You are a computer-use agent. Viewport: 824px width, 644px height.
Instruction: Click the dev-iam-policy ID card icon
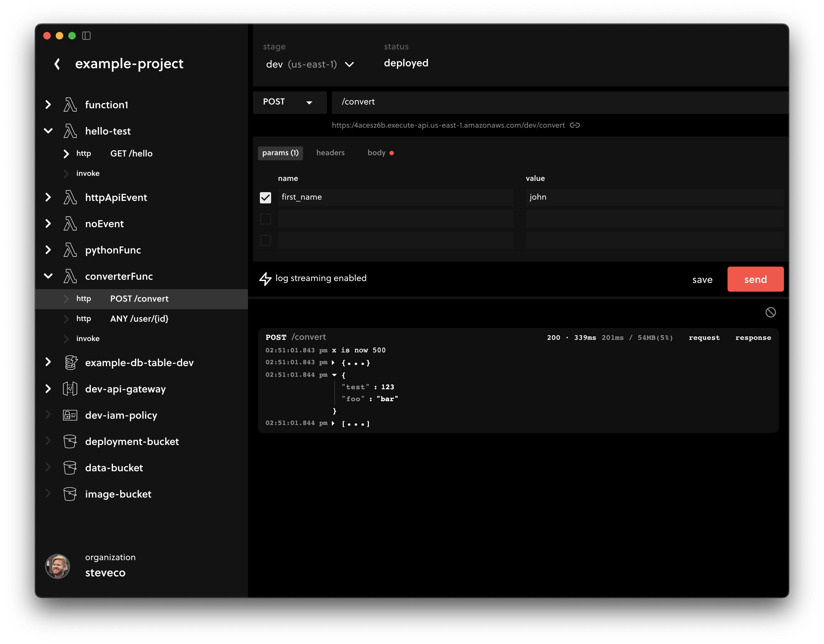click(70, 415)
